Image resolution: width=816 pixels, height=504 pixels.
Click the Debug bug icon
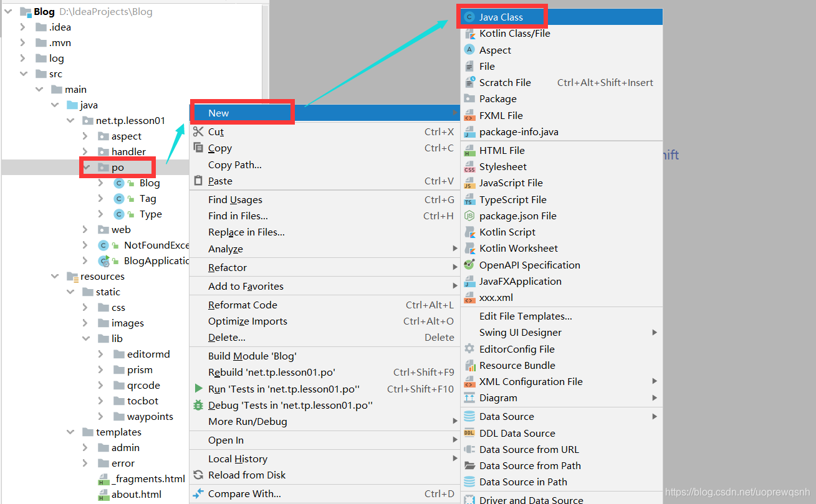tap(198, 405)
